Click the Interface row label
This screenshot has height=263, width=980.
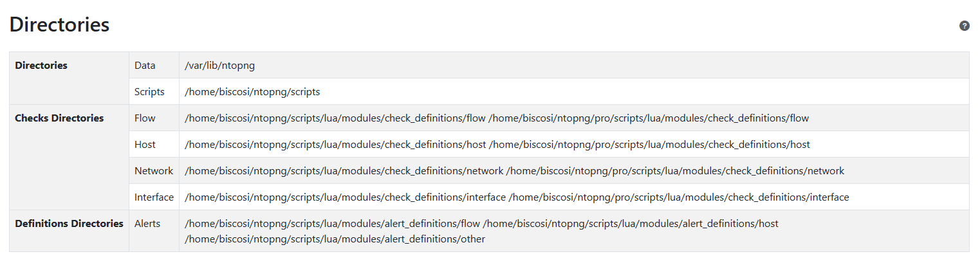154,197
